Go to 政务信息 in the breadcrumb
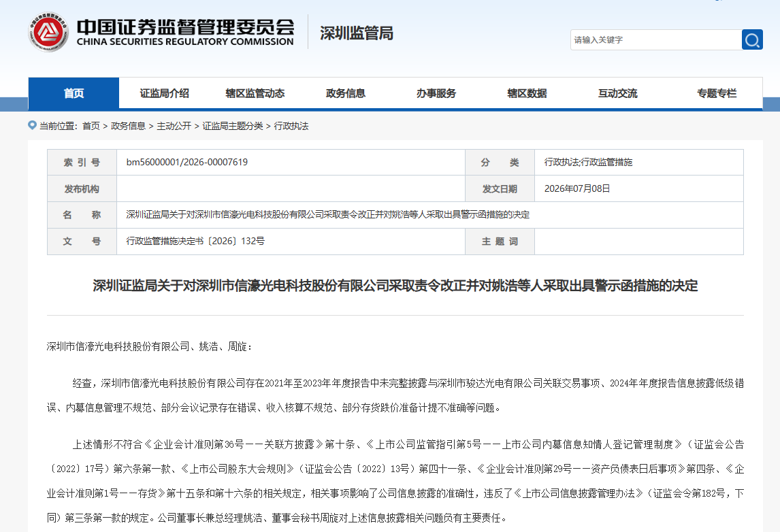 pyautogui.click(x=128, y=127)
